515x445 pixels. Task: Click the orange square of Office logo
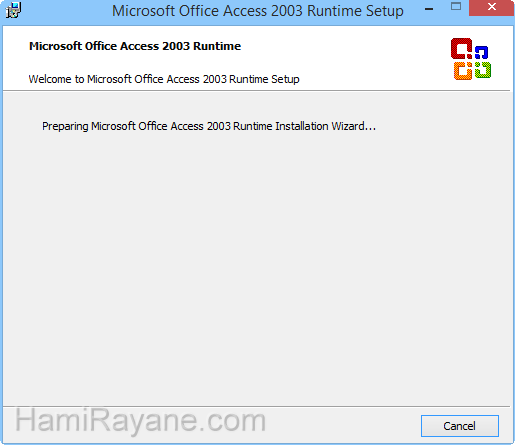coord(463,71)
